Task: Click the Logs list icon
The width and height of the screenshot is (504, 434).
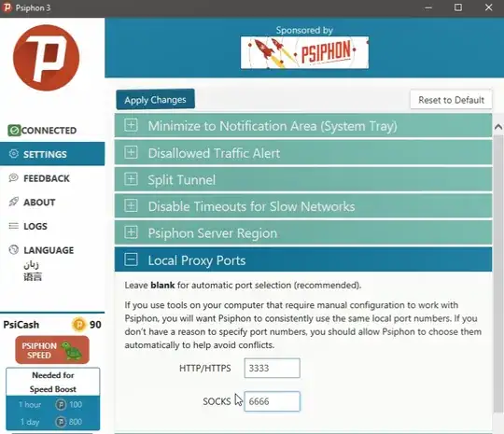Action: pyautogui.click(x=13, y=226)
